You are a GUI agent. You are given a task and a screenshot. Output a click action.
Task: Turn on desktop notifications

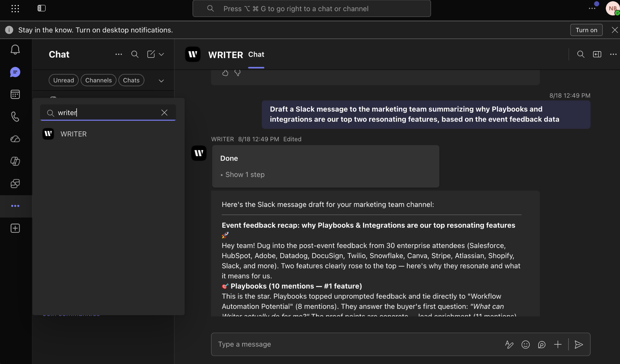coord(586,30)
